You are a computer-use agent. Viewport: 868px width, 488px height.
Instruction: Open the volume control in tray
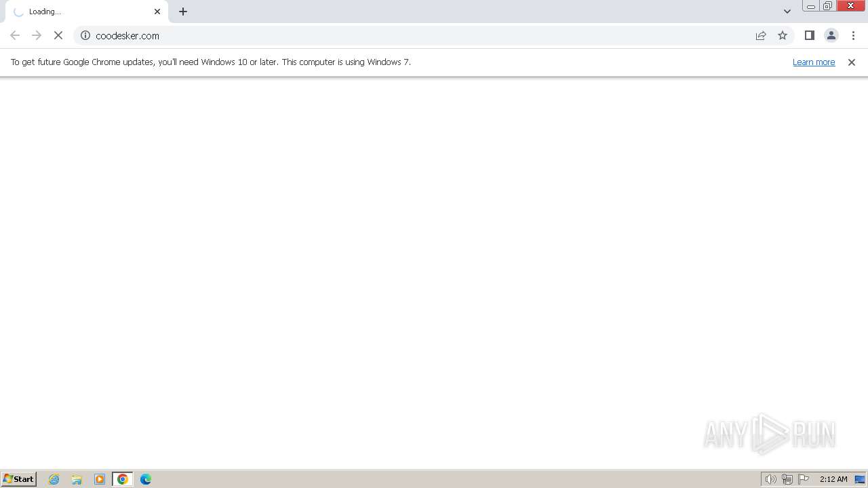pos(770,479)
